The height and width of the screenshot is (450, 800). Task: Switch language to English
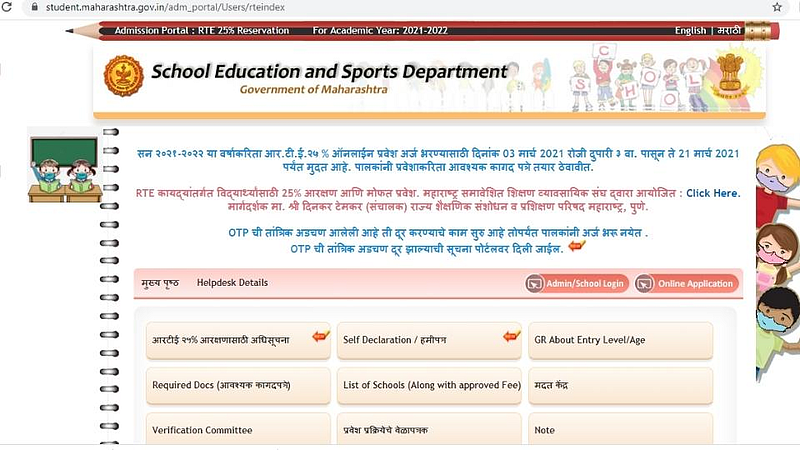(690, 31)
